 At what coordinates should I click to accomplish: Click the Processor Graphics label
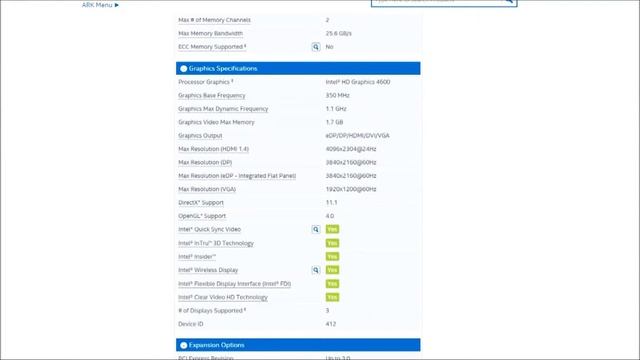tap(206, 82)
